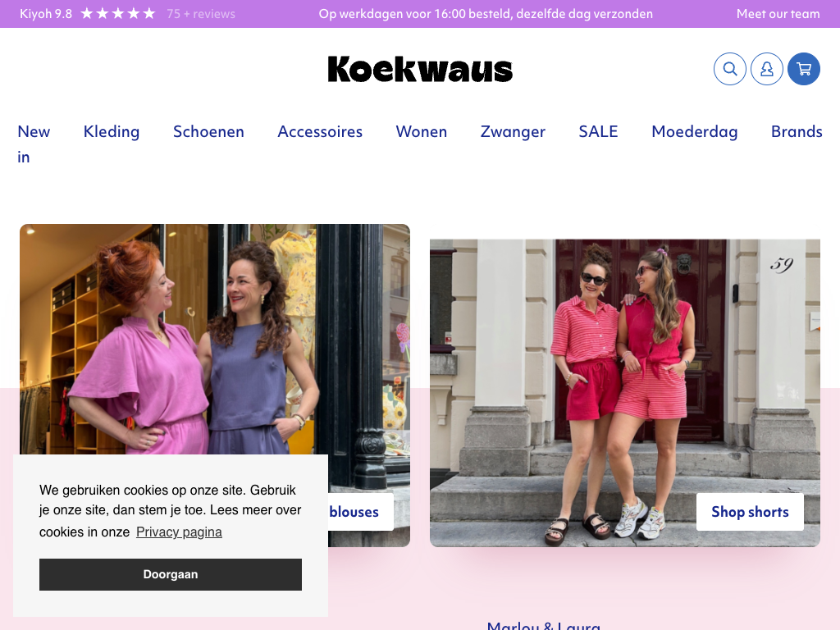The image size is (840, 630).
Task: Open the shopping cart icon
Action: [804, 69]
